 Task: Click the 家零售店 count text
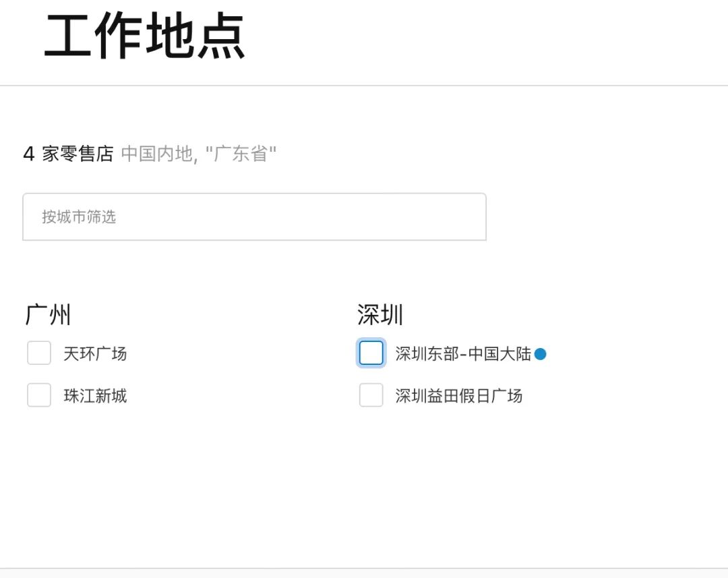[78, 154]
